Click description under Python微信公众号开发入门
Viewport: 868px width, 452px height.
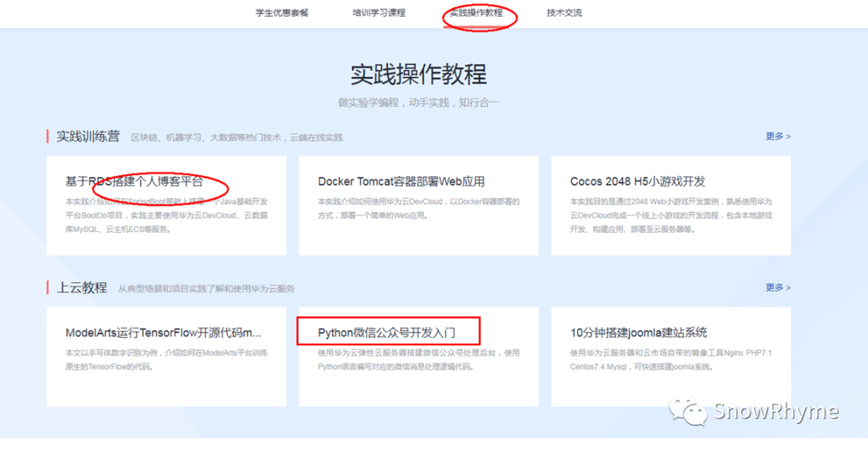coord(419,360)
